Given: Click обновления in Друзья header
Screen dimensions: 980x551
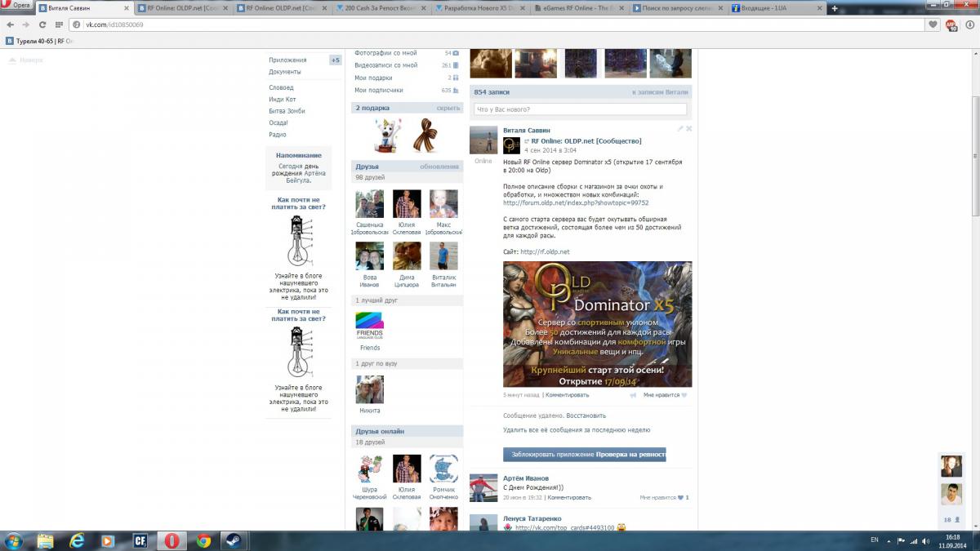Looking at the screenshot, I should tap(439, 167).
